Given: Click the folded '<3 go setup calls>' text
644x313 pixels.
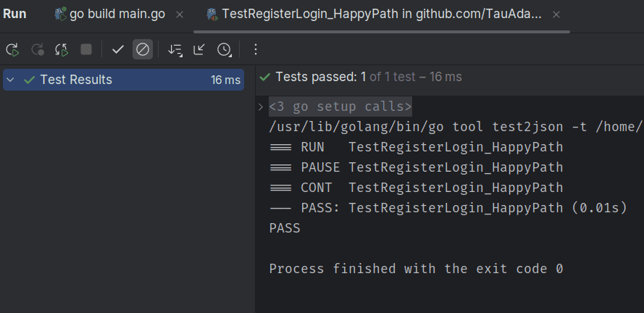Looking at the screenshot, I should click(340, 107).
